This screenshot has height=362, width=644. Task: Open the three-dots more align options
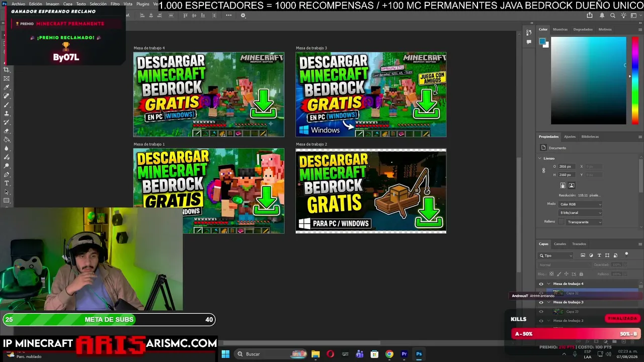coord(228,15)
